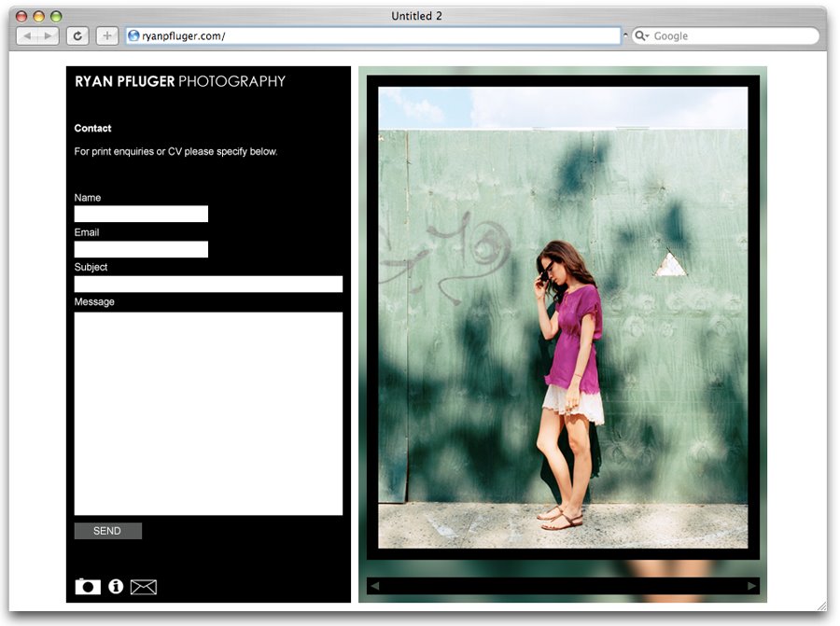Click the Google search field
The image size is (840, 626).
[x=725, y=35]
